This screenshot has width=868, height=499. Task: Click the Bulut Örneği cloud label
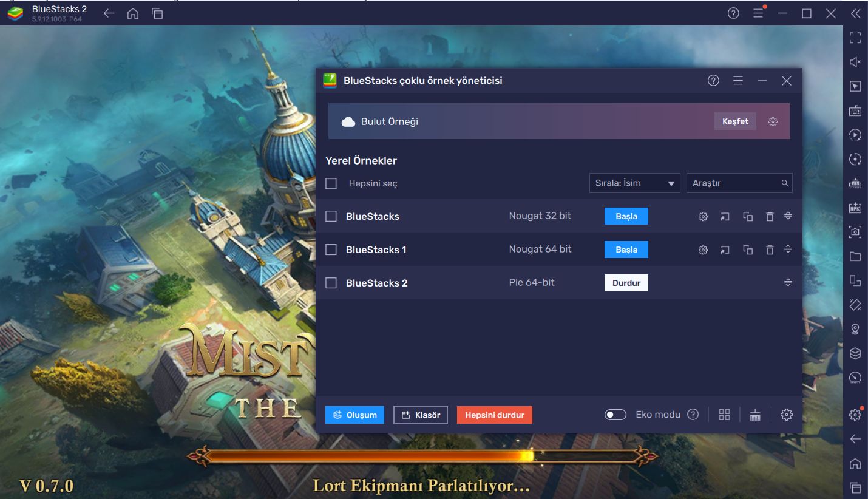point(390,121)
